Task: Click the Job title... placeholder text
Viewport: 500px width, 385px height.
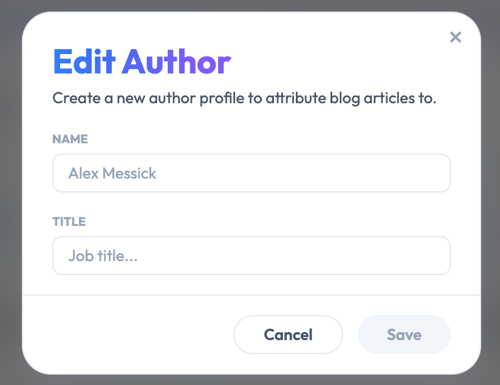Action: (103, 256)
